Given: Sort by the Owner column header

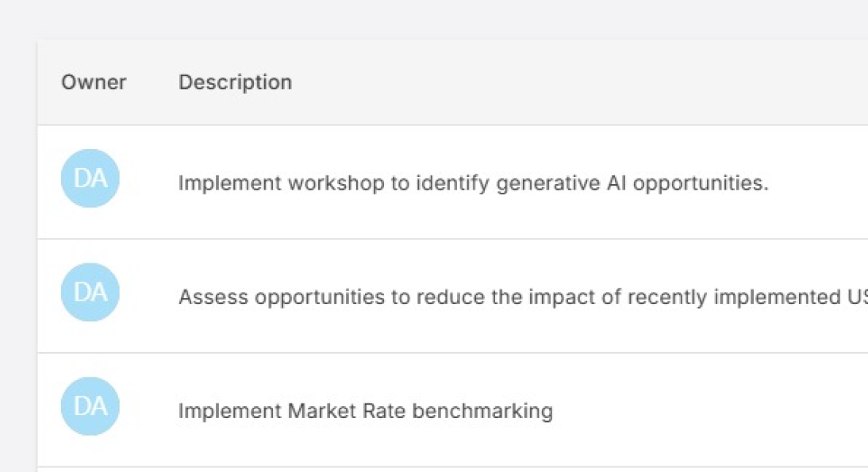Looking at the screenshot, I should [x=94, y=83].
